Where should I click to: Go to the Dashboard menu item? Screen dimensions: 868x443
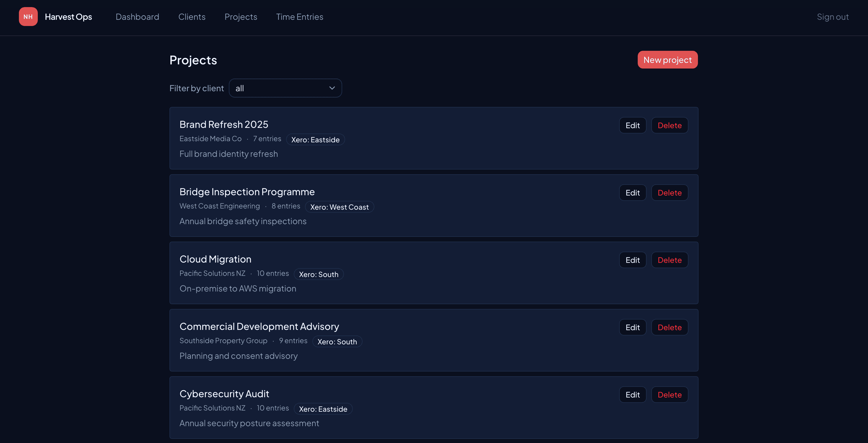(137, 17)
